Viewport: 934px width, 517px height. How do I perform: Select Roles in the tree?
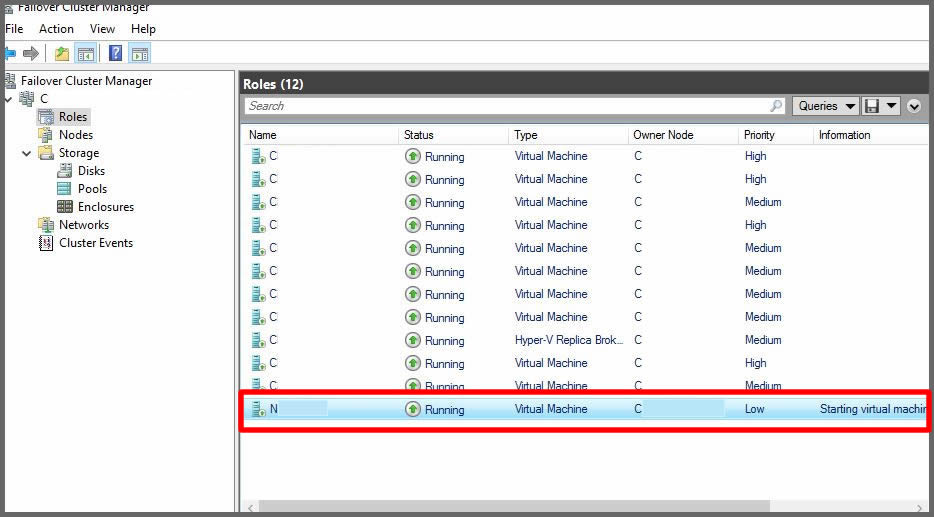tap(73, 117)
